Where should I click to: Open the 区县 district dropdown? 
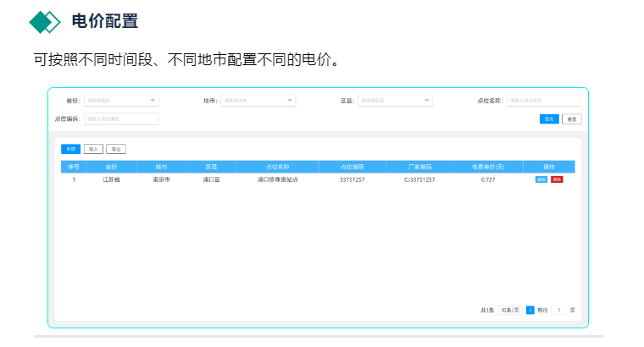(395, 101)
